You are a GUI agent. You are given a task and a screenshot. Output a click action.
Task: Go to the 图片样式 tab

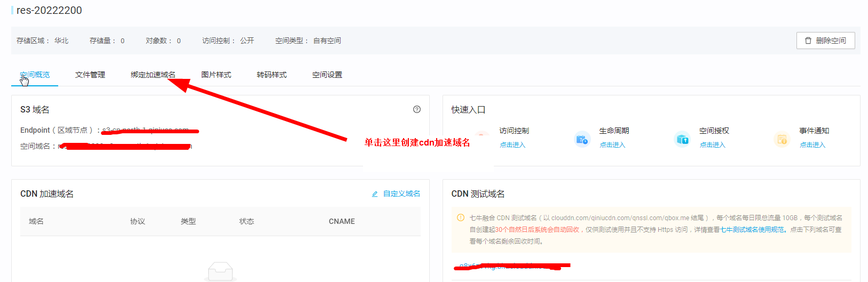click(216, 75)
